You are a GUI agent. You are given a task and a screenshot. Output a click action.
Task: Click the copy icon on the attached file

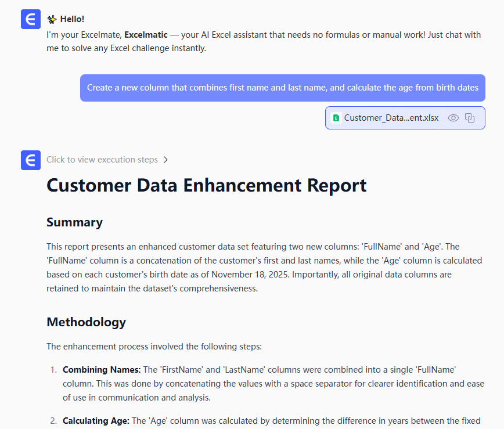click(x=470, y=118)
